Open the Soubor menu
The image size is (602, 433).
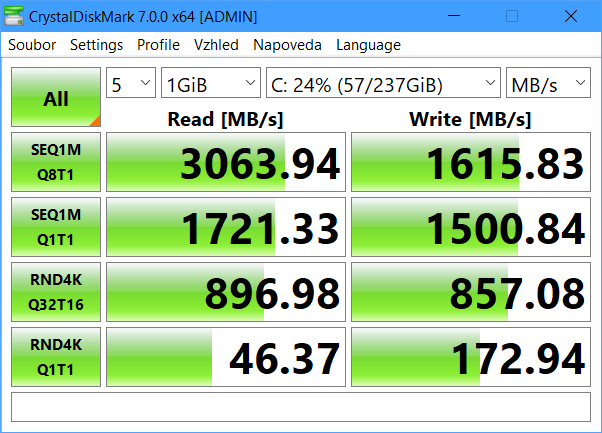pyautogui.click(x=32, y=45)
